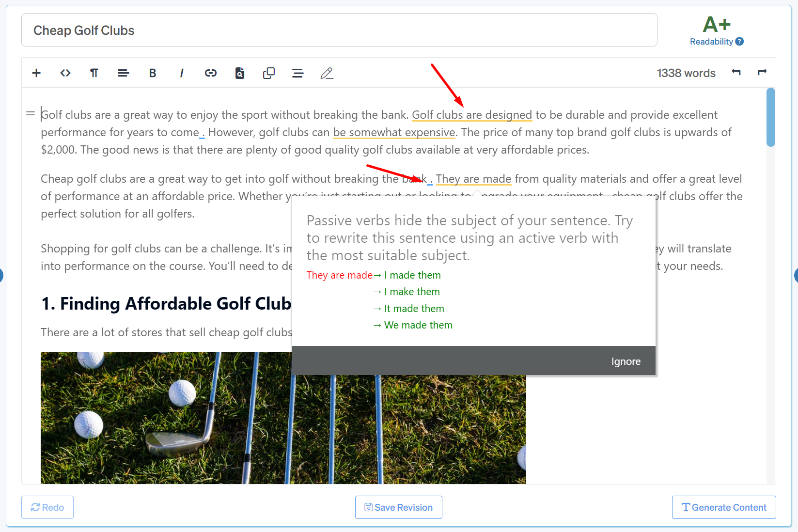Image resolution: width=798 pixels, height=532 pixels.
Task: Click the text alignment icon
Action: tap(123, 73)
